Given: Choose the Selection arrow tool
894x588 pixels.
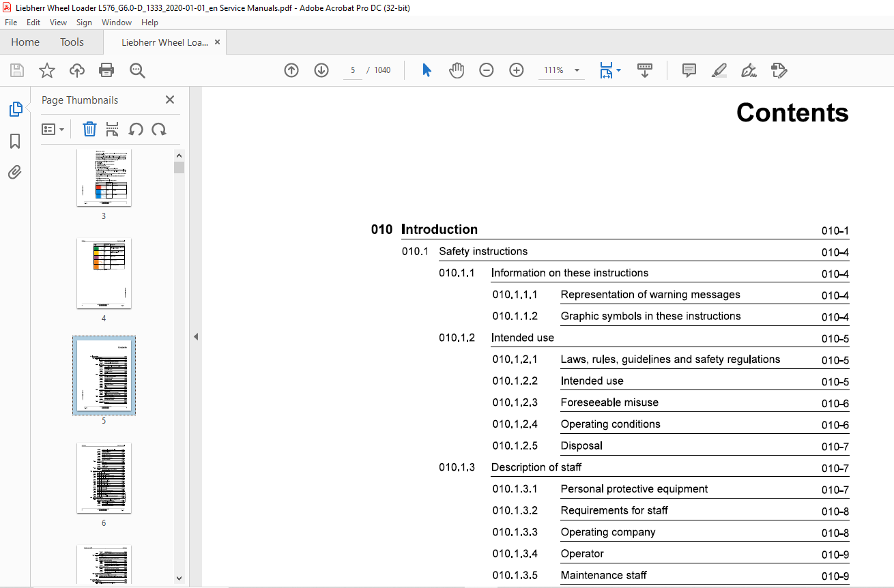Looking at the screenshot, I should coord(427,70).
